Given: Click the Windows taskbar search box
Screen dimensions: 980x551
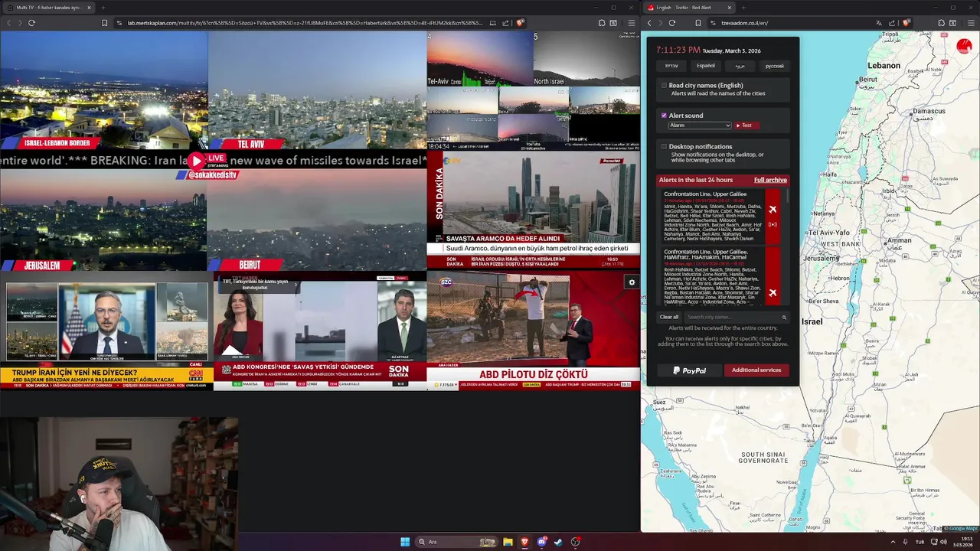Looking at the screenshot, I should (x=456, y=542).
